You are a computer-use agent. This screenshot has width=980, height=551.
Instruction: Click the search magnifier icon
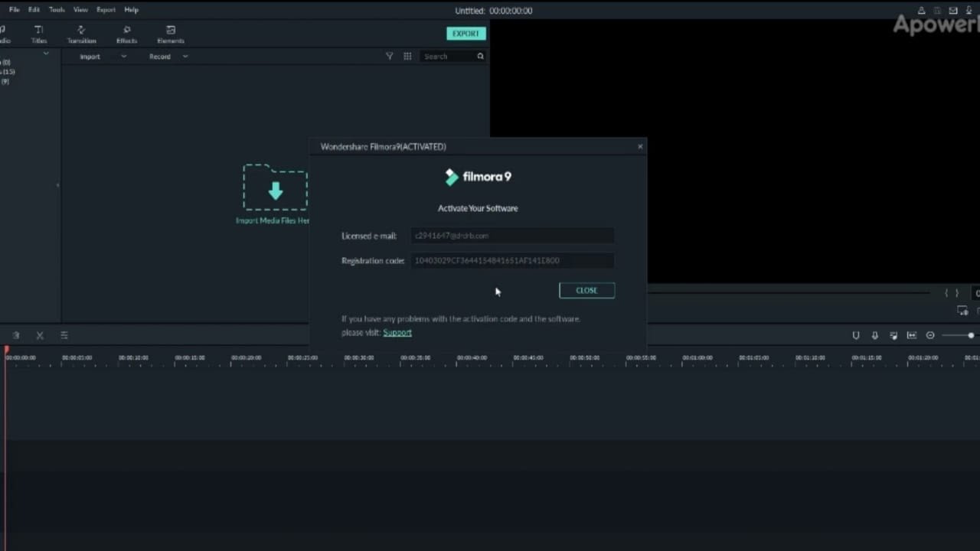(480, 57)
